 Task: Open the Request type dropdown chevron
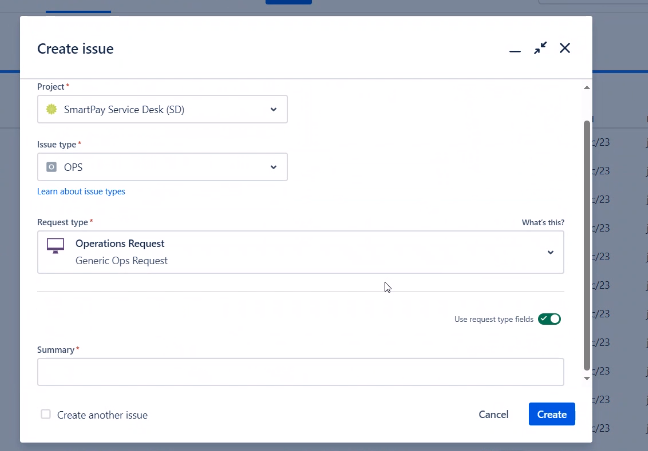click(550, 252)
